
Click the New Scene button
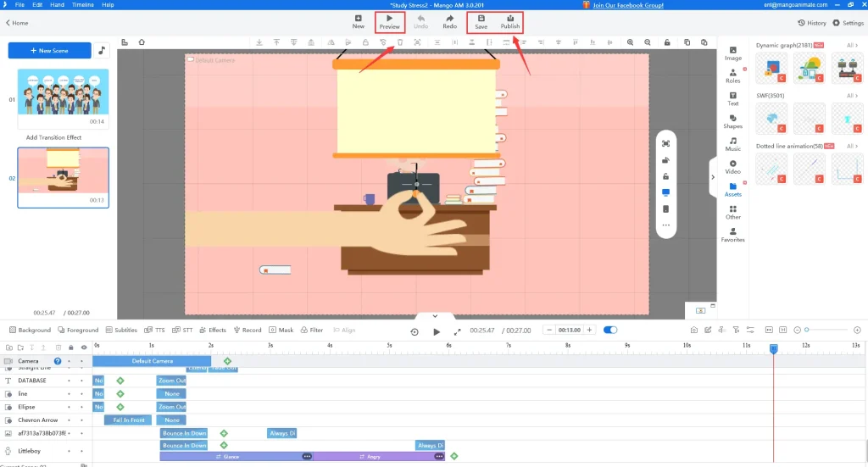(x=49, y=51)
